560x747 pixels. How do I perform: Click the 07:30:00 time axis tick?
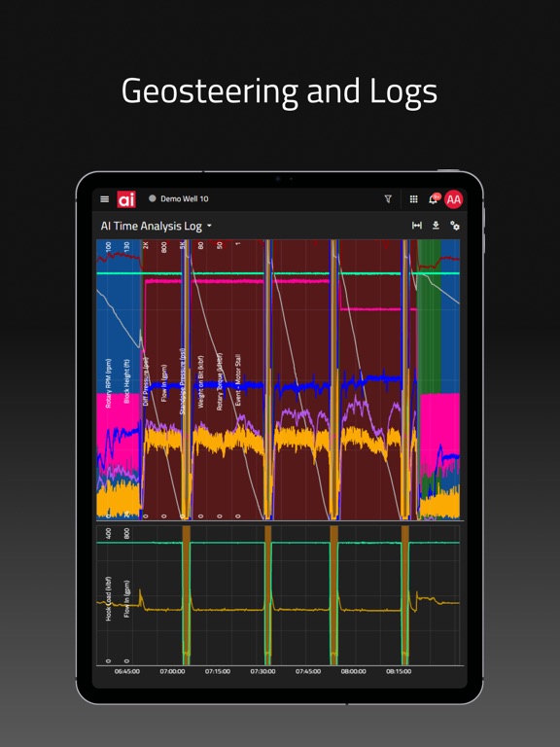coord(262,671)
